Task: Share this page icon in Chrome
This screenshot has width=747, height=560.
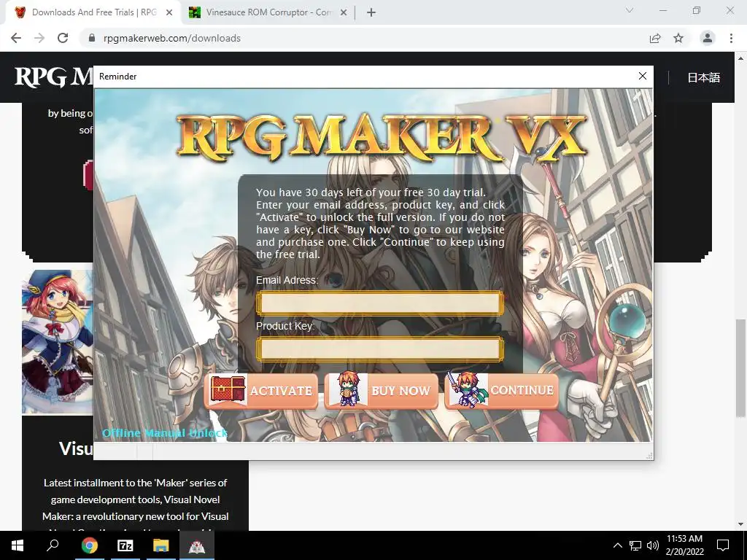Action: 656,38
